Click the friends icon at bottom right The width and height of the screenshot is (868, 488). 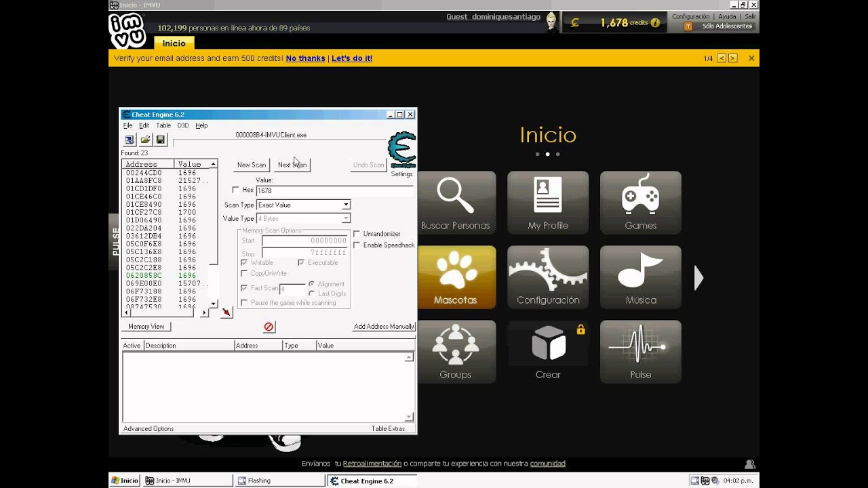tap(750, 464)
